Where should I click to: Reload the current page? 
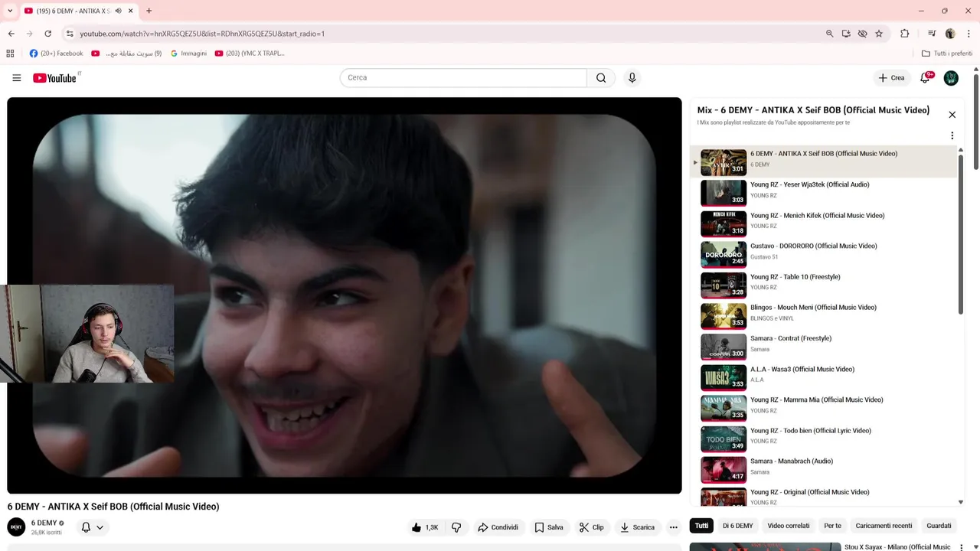point(47,34)
